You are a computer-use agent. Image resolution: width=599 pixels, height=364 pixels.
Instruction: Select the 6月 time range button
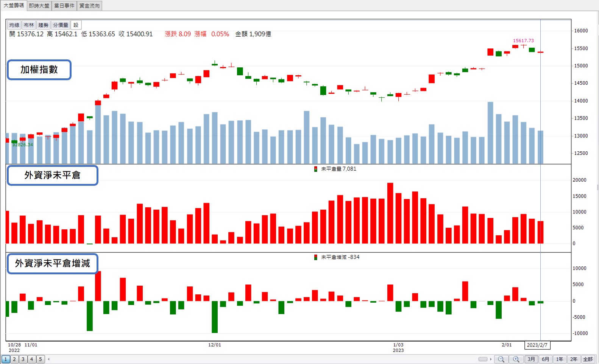[545, 359]
